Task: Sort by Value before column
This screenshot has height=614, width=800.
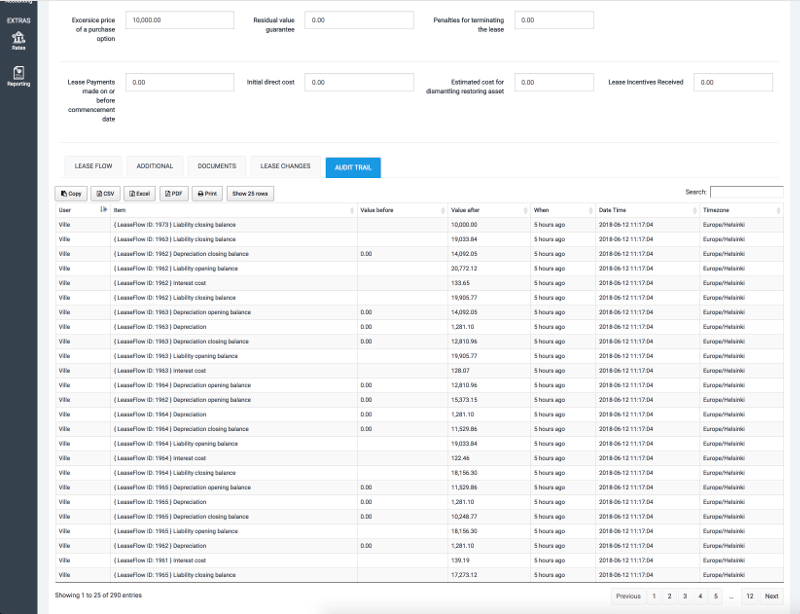Action: [402, 210]
